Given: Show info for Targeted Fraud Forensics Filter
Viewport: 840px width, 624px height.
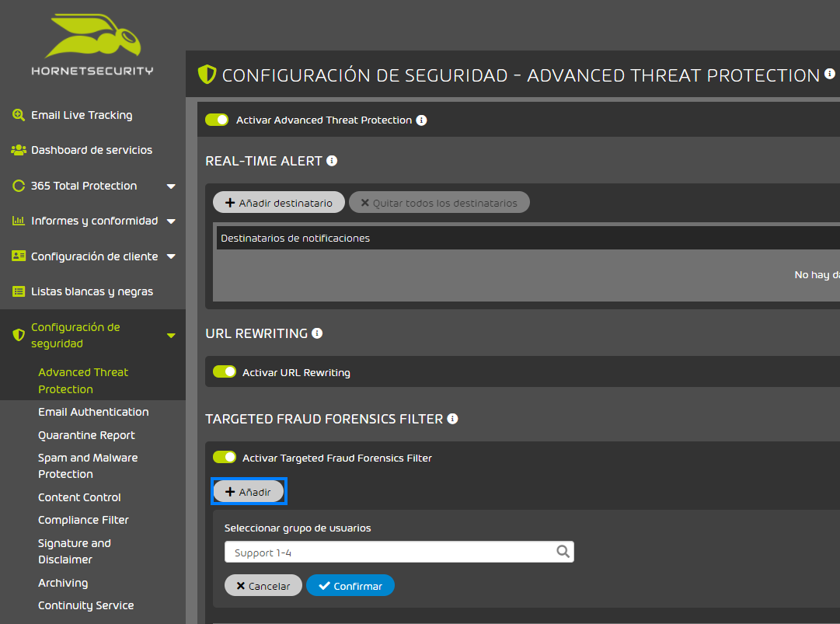Looking at the screenshot, I should pos(453,419).
